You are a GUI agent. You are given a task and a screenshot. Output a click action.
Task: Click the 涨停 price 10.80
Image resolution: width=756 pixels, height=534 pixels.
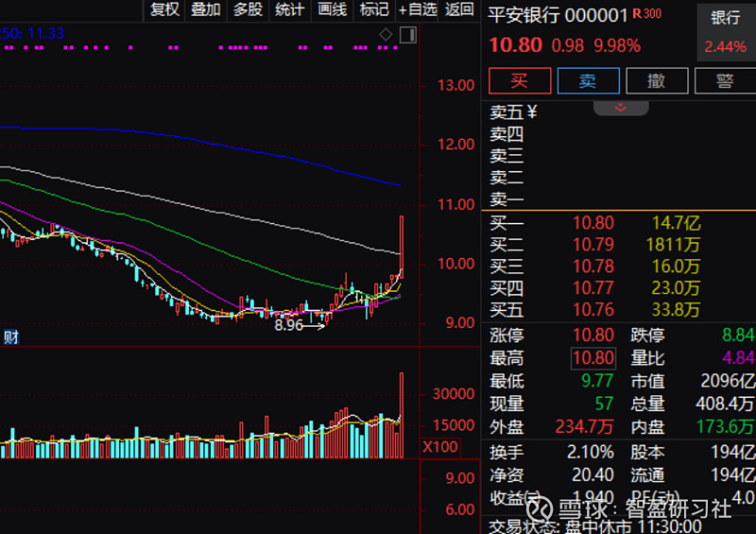(x=593, y=335)
